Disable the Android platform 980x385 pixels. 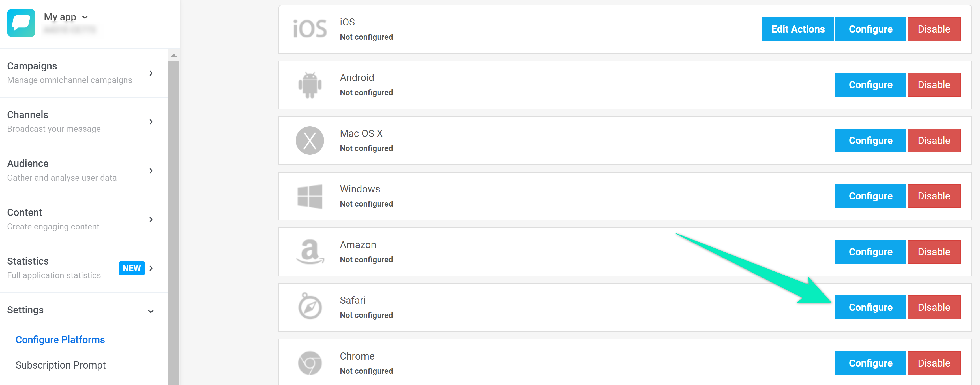coord(934,84)
